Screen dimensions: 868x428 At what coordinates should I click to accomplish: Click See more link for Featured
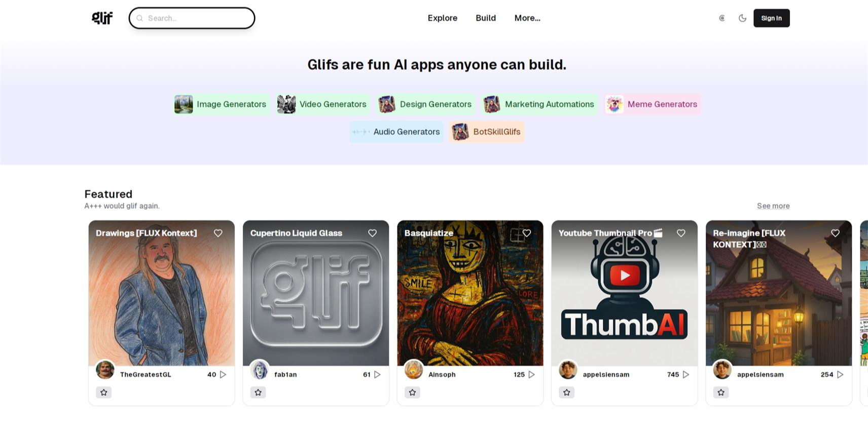coord(773,206)
